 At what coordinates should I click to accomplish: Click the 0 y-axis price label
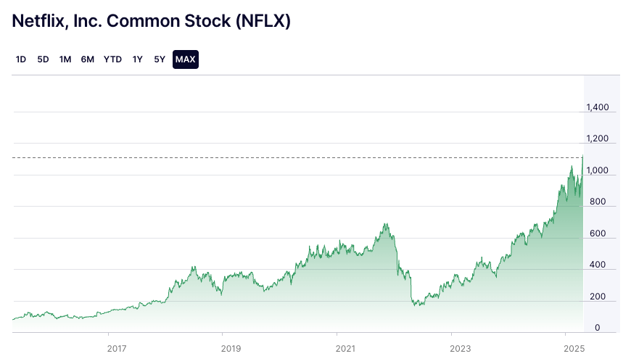pos(597,328)
